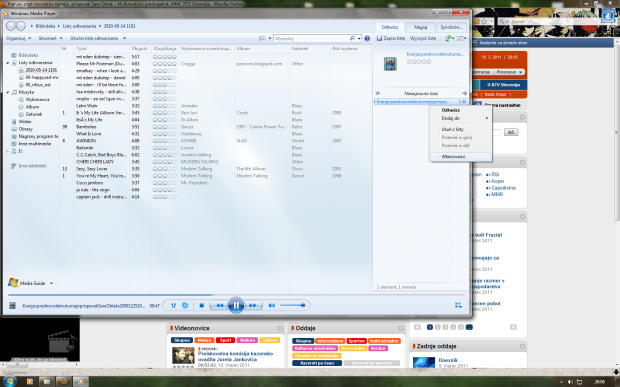The image size is (620, 387).
Task: Open the Strumień dropdown menu
Action: point(50,38)
